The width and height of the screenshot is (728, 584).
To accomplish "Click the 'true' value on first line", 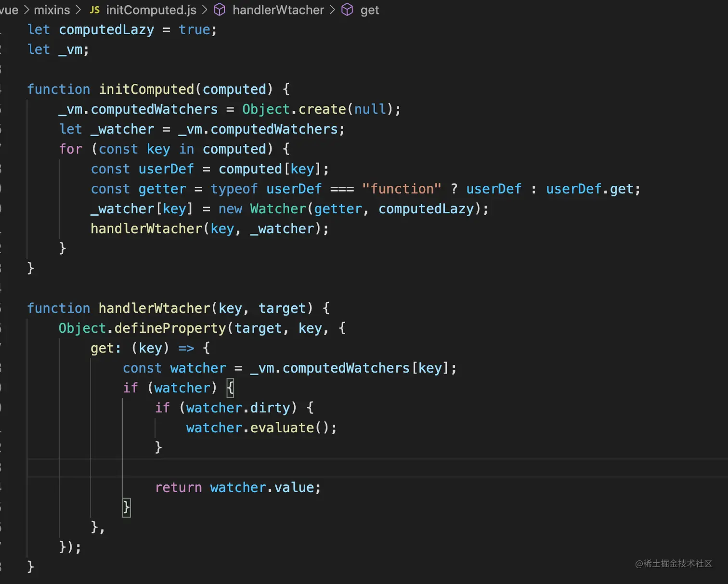I will tap(195, 29).
